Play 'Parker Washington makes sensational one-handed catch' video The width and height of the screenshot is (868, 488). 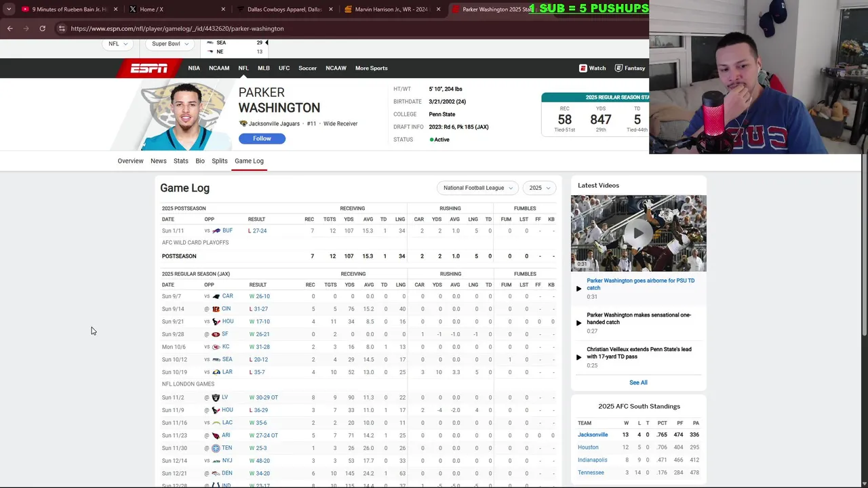tap(638, 319)
